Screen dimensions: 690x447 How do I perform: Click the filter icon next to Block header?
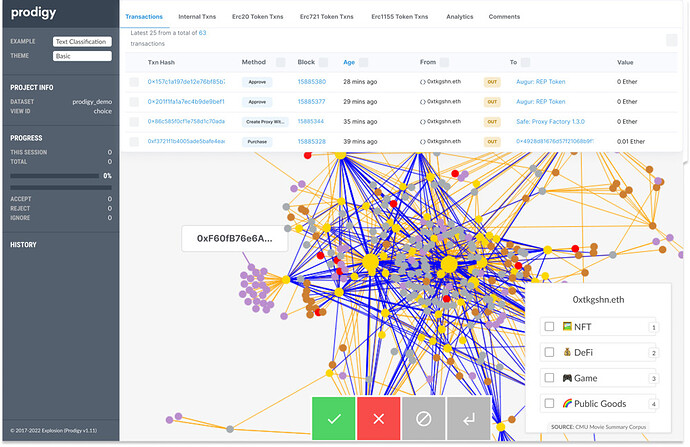[323, 62]
